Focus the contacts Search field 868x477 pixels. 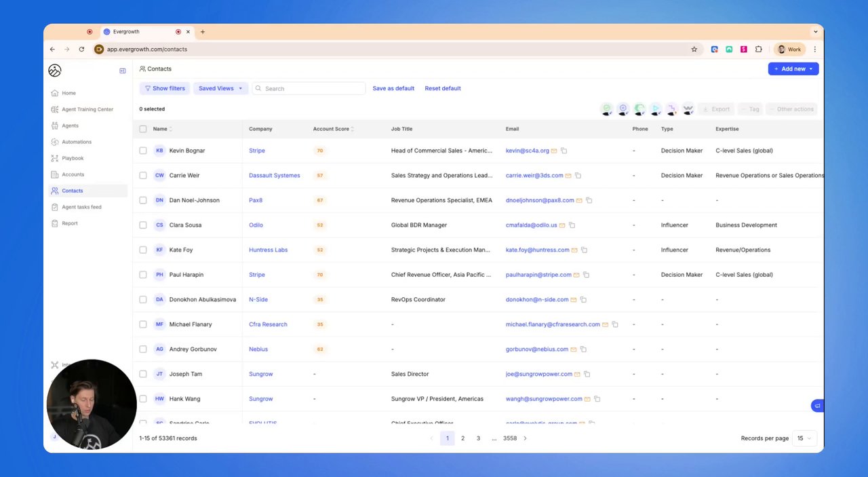click(309, 88)
